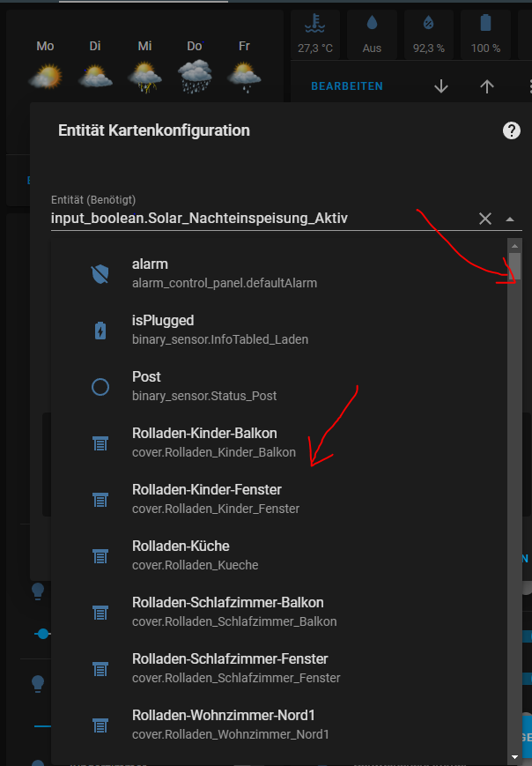Select the Post radio-style circle indicator
The width and height of the screenshot is (532, 766).
tap(100, 386)
